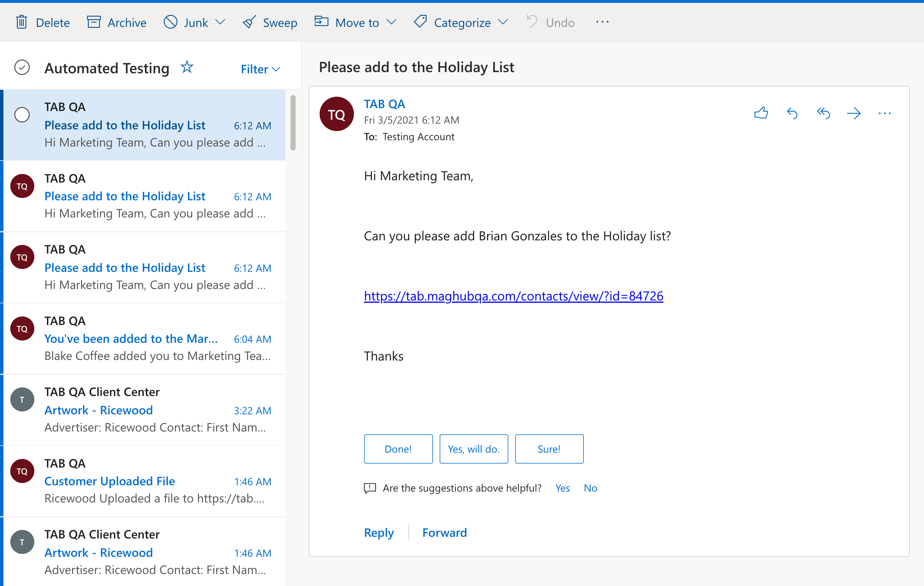Add Automated Testing folder to favorites star
This screenshot has height=586, width=924.
(187, 67)
